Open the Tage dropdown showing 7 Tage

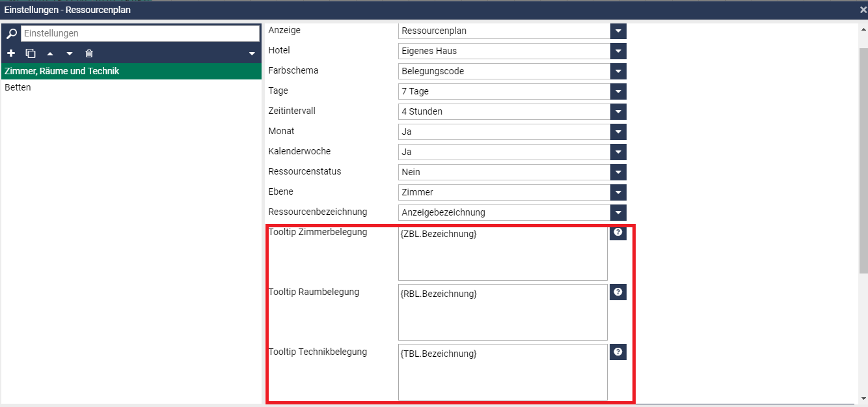tap(618, 92)
